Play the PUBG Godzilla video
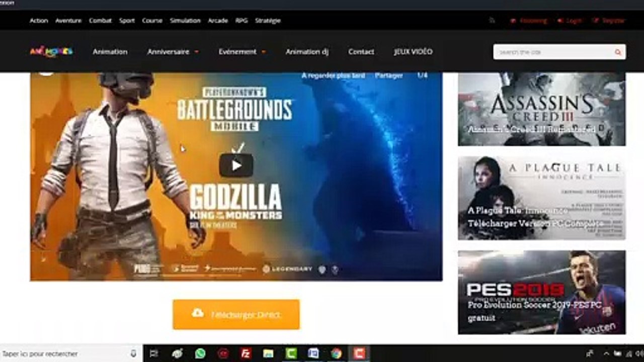Image resolution: width=644 pixels, height=362 pixels. (236, 165)
